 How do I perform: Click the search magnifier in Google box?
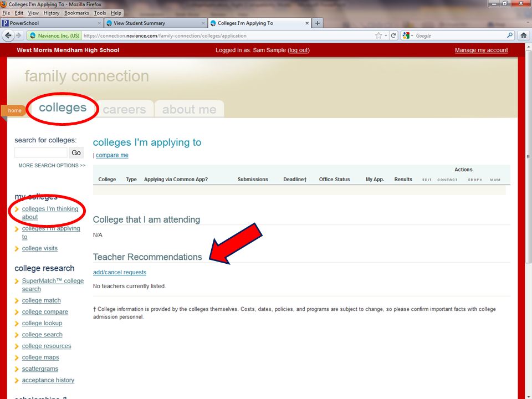(x=510, y=35)
